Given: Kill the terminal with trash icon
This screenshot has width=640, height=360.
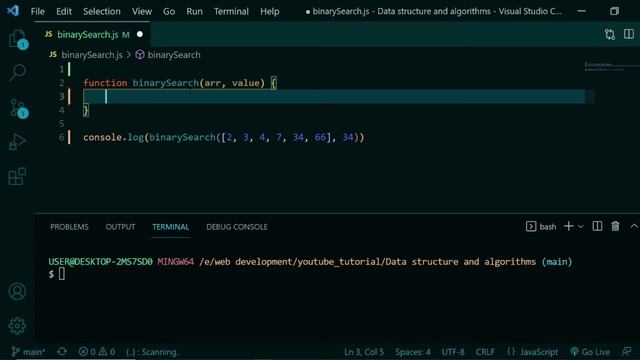Looking at the screenshot, I should click(x=615, y=226).
